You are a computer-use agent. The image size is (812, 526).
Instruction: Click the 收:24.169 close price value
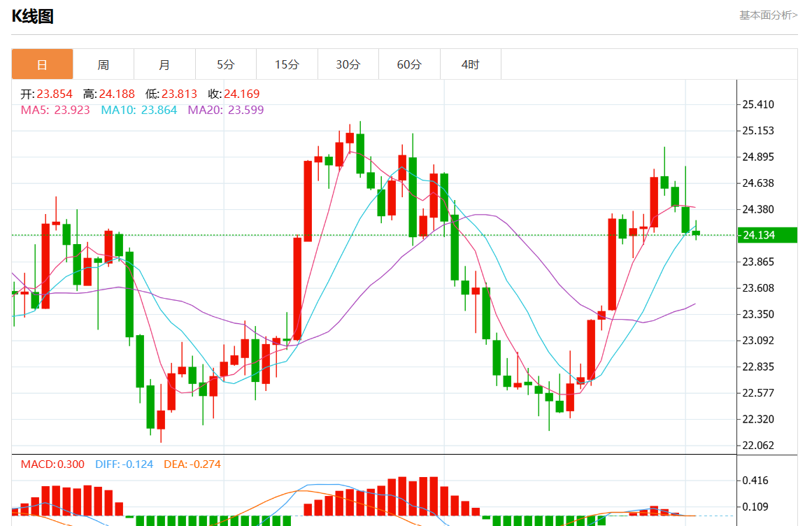click(x=234, y=94)
